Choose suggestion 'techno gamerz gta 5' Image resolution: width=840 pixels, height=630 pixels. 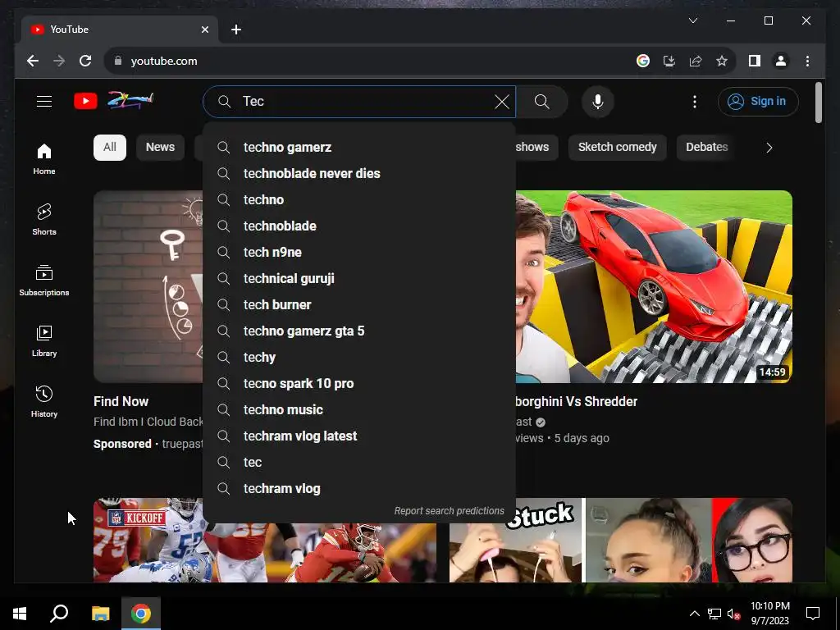(359, 331)
